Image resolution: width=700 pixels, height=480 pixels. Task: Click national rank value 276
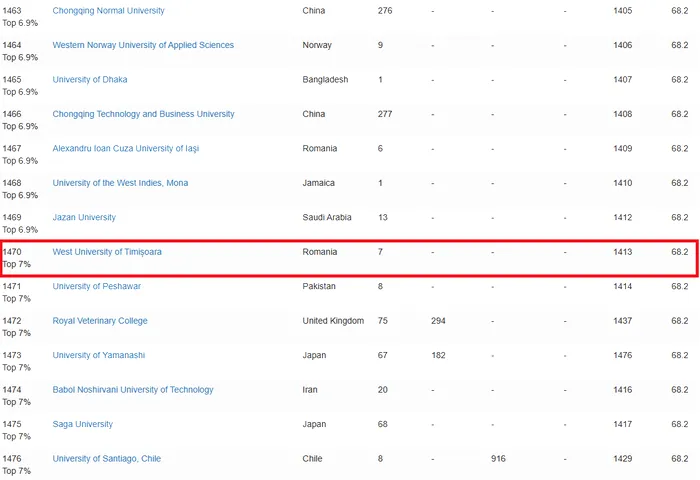385,11
